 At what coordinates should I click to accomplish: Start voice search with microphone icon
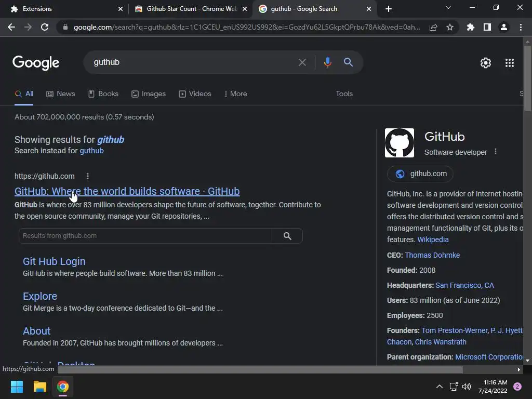327,62
